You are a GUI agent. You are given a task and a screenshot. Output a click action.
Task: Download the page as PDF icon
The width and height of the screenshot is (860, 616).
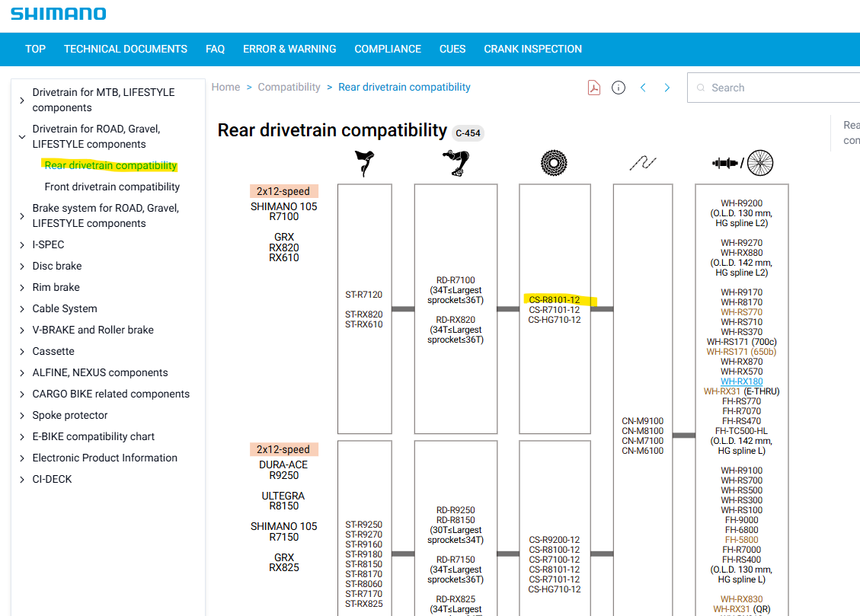tap(594, 88)
